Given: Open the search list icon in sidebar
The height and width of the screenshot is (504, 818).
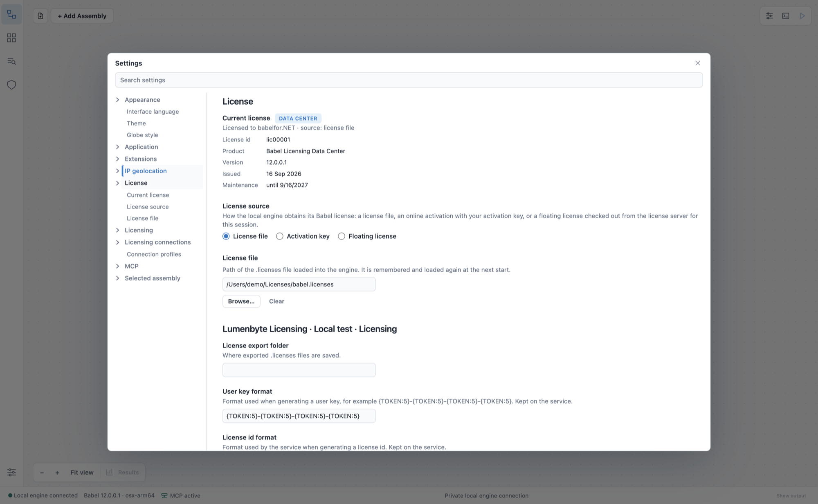Looking at the screenshot, I should pos(11,61).
